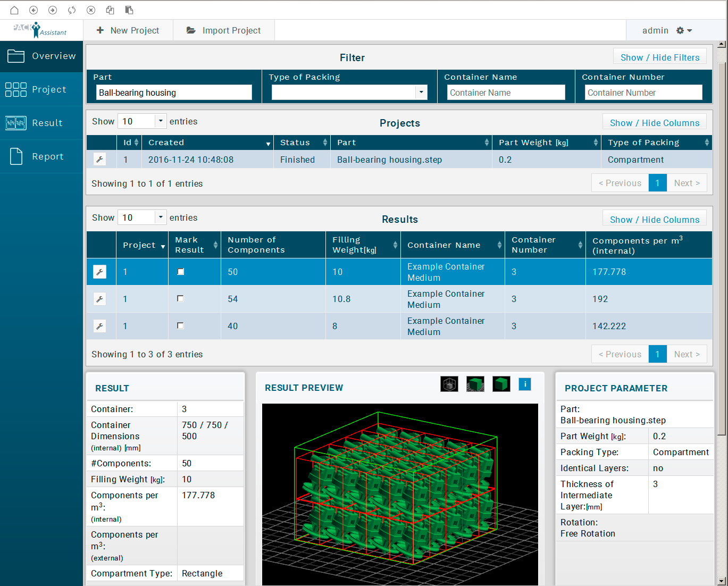The width and height of the screenshot is (728, 586).
Task: Click the Container Name filter input field
Action: (506, 93)
